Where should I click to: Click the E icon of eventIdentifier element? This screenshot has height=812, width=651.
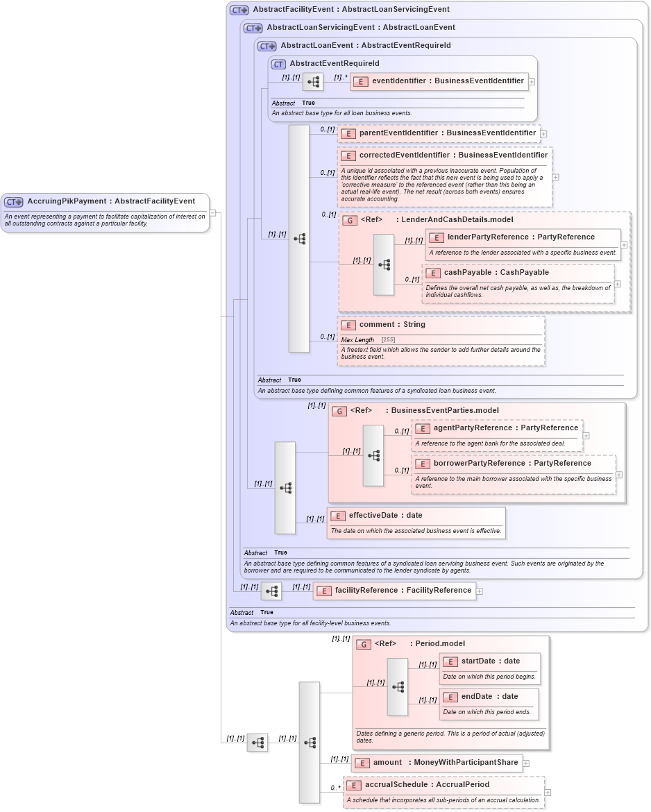(x=360, y=81)
